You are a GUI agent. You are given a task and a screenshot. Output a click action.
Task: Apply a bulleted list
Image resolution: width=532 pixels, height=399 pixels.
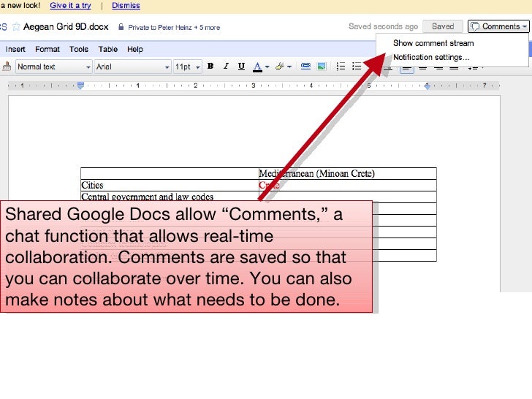357,66
